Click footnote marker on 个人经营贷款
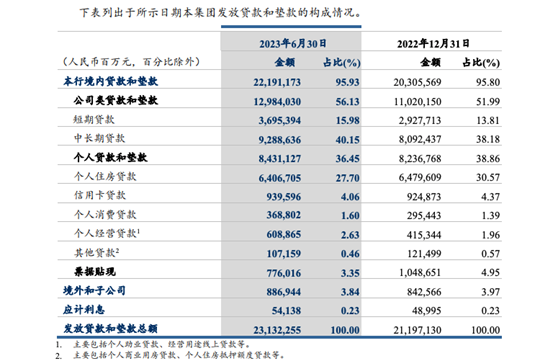 (x=139, y=231)
